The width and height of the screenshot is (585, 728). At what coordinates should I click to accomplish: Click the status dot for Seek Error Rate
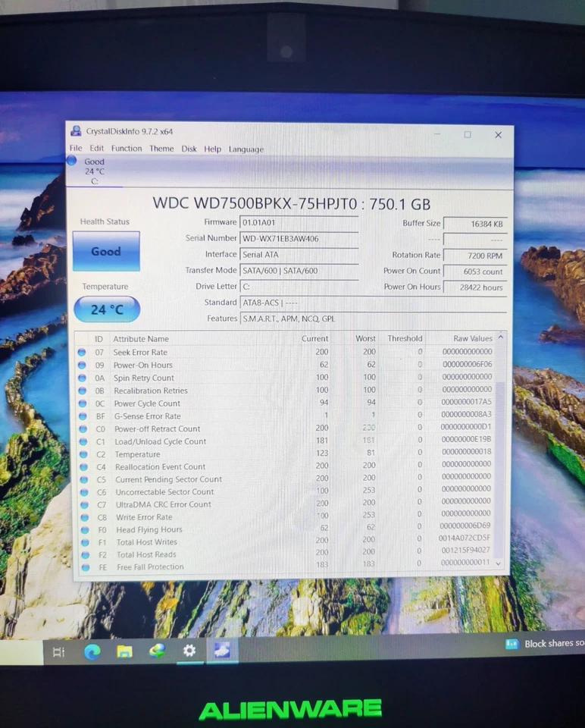tap(82, 353)
